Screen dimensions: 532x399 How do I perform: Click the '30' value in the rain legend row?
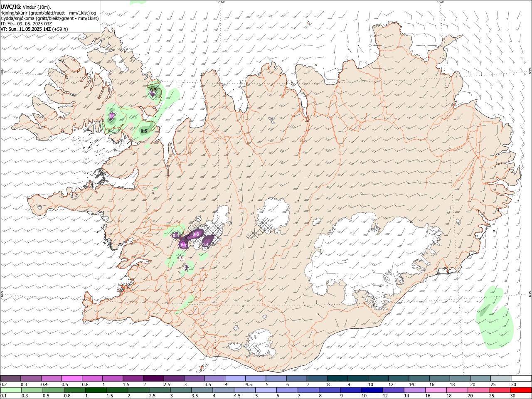[x=513, y=396]
